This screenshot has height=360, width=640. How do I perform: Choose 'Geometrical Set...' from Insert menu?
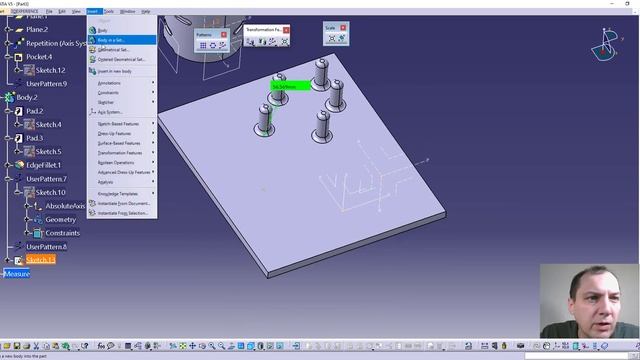click(x=122, y=50)
